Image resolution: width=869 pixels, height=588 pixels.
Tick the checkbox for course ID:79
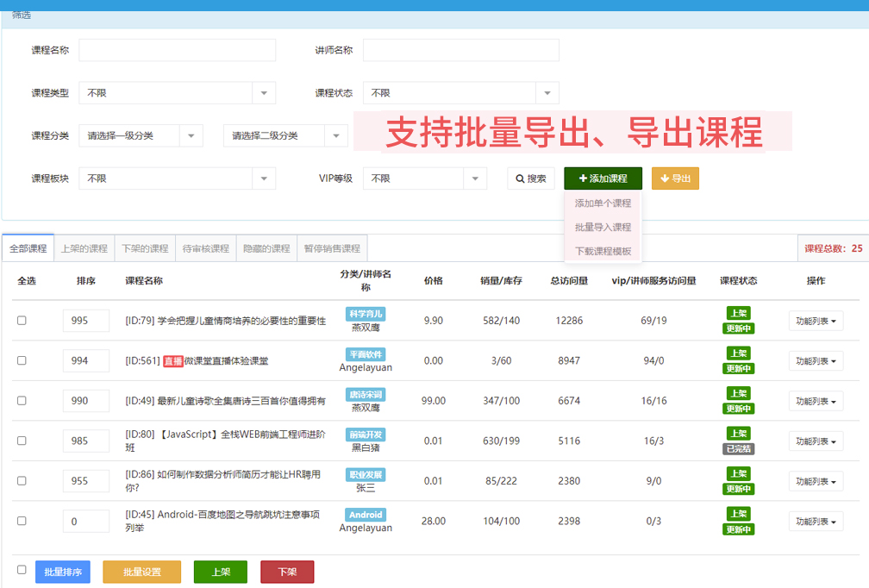(22, 321)
